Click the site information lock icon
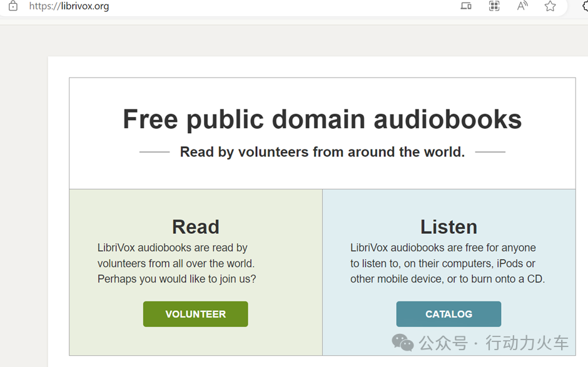Screen dimensions: 588x367 pyautogui.click(x=13, y=6)
